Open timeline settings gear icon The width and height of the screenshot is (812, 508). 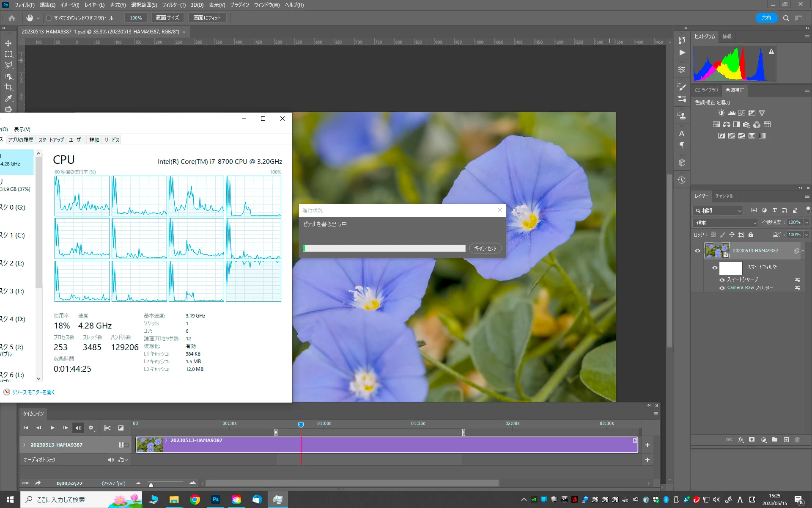pyautogui.click(x=91, y=428)
